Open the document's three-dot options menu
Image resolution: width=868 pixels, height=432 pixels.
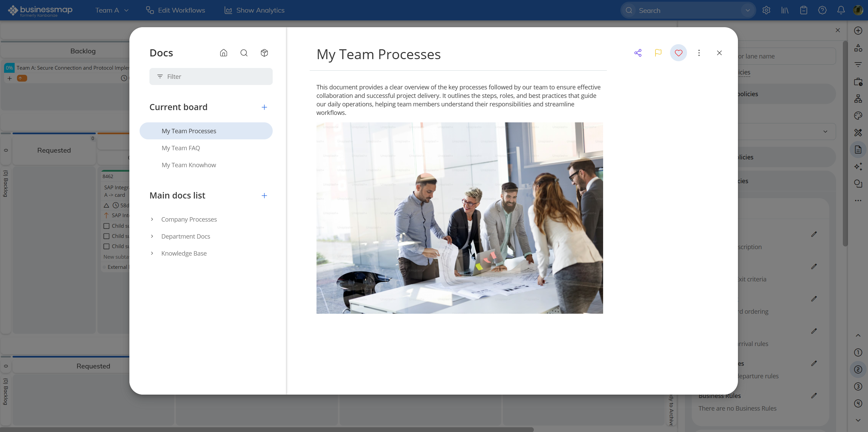pyautogui.click(x=699, y=53)
